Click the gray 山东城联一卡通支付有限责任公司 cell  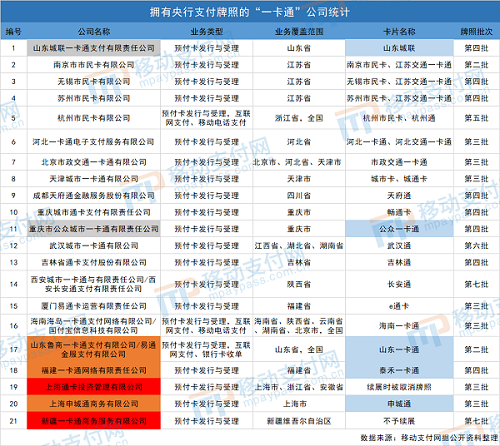click(94, 48)
